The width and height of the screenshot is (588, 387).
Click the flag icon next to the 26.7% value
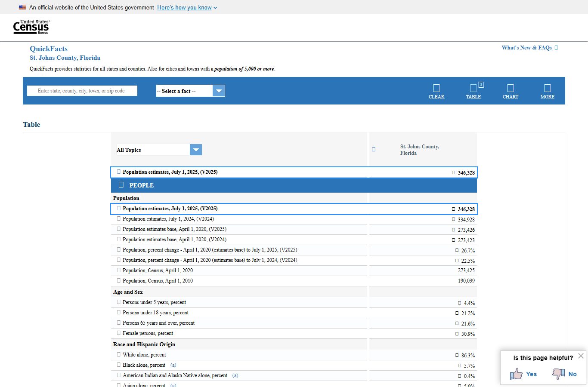click(x=457, y=250)
